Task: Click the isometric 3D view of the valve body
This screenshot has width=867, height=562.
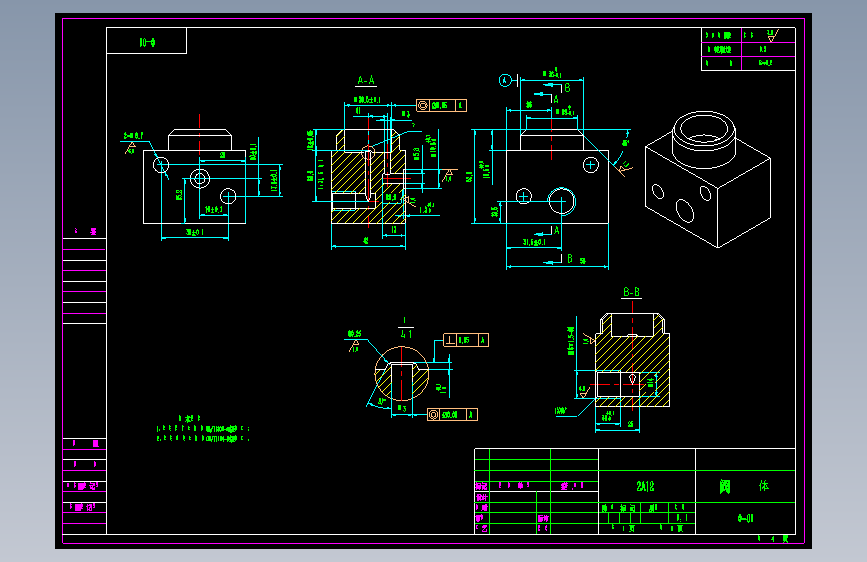Action: tap(708, 179)
